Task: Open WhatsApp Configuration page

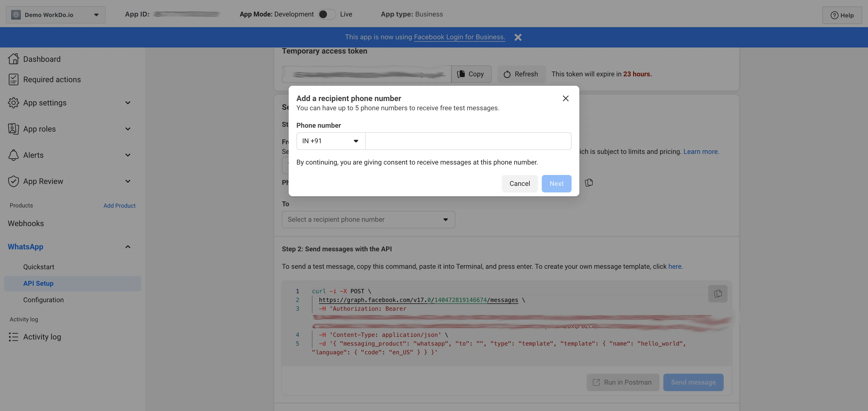Action: pos(43,300)
